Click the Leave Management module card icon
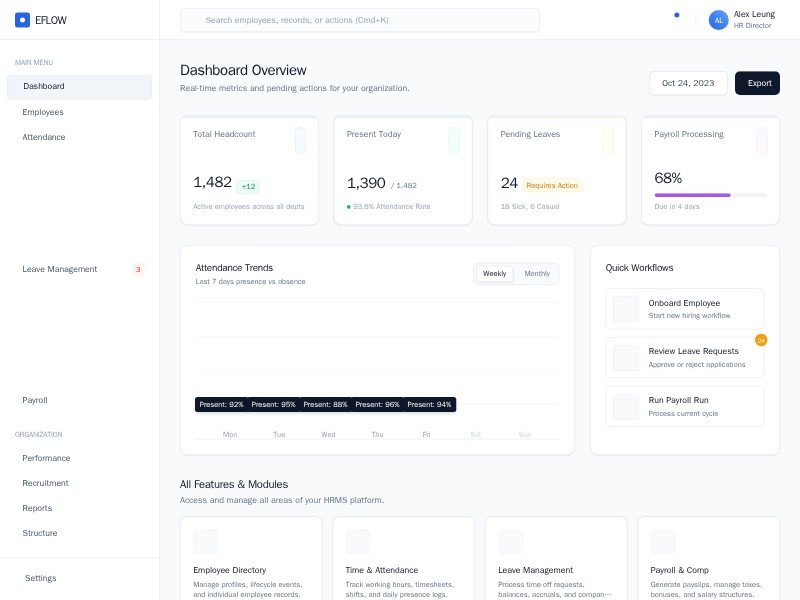 tap(510, 542)
